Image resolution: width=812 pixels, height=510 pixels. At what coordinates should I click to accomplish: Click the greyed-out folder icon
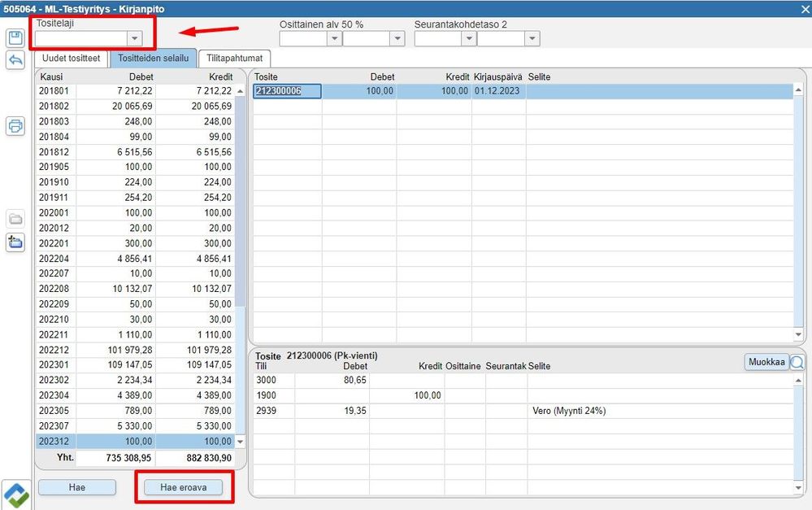(15, 219)
